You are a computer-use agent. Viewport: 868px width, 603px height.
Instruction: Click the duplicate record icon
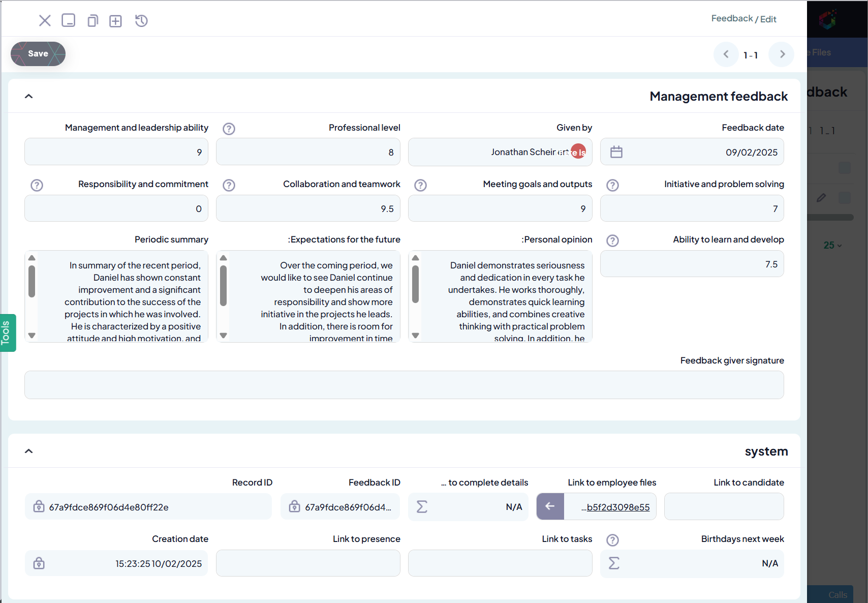tap(92, 21)
